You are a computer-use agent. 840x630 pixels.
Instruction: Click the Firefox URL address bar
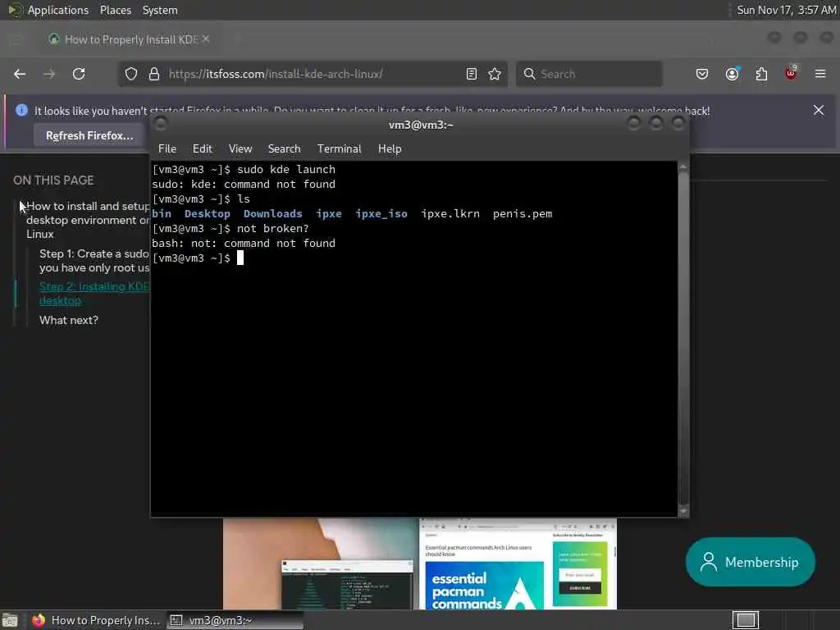coord(313,74)
